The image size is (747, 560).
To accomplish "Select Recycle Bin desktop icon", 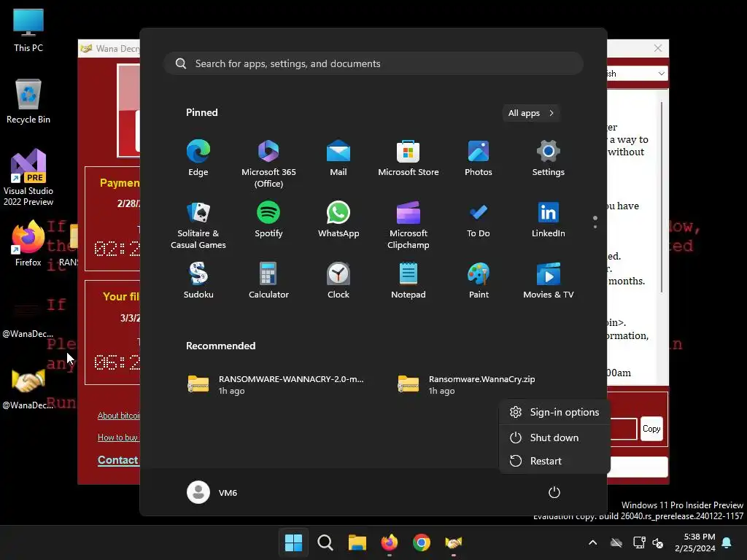I will (x=28, y=102).
